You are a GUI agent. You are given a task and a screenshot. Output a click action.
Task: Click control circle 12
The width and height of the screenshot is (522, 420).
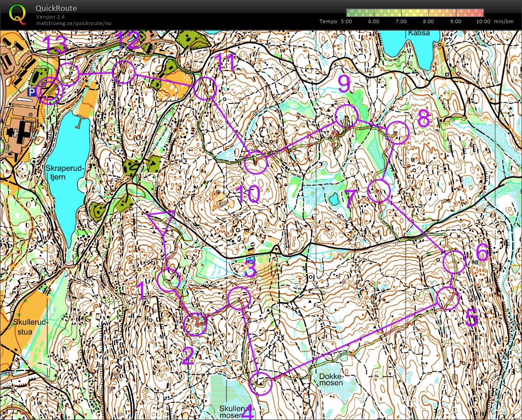coord(124,72)
